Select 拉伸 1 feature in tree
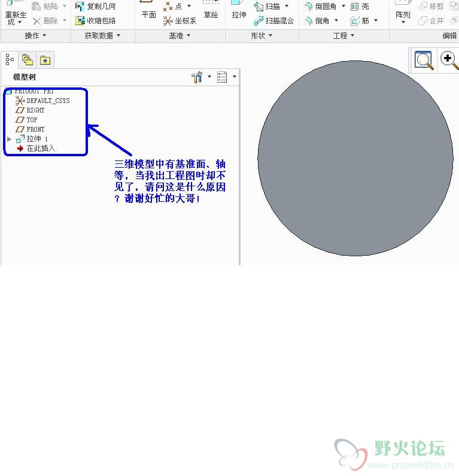Screen dimensions: 459x476 tap(32, 139)
